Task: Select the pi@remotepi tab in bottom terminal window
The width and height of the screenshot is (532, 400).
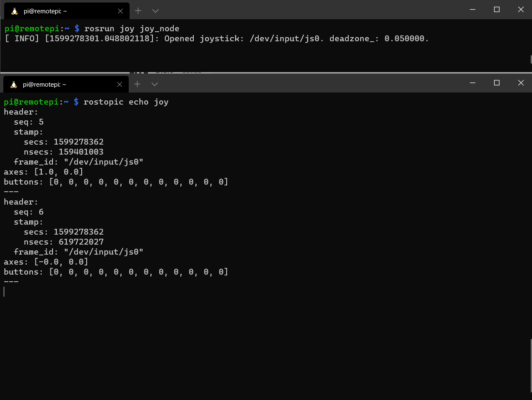Action: pyautogui.click(x=66, y=85)
